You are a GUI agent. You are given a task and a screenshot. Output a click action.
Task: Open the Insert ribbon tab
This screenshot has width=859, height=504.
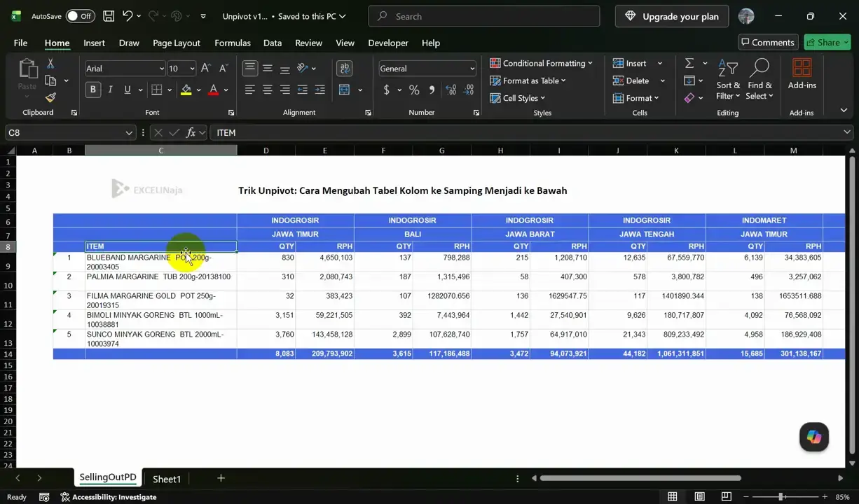(x=94, y=43)
